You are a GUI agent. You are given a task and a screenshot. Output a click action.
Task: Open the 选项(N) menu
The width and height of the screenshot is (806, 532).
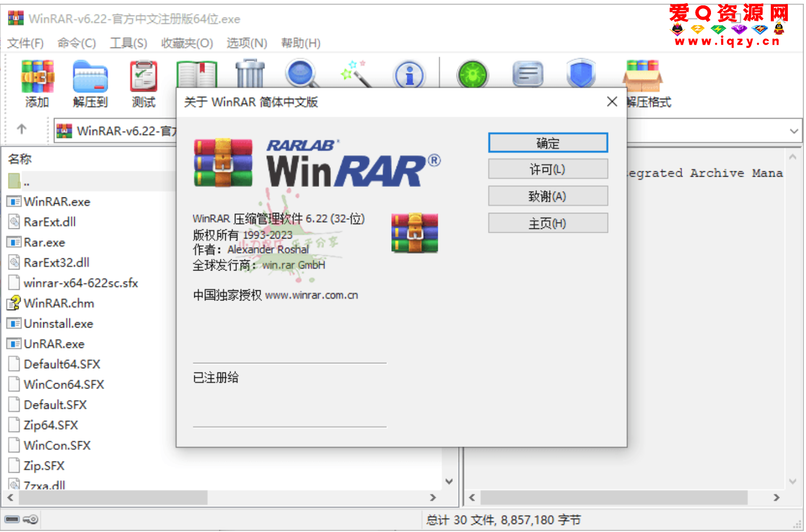pyautogui.click(x=247, y=43)
